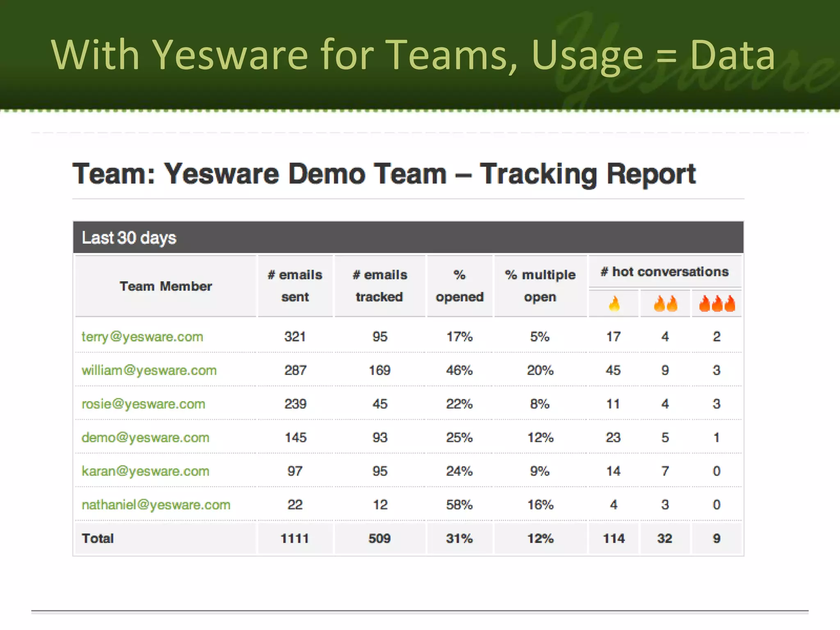Open terry@yesware.com team member link
The height and width of the screenshot is (630, 840).
pos(142,337)
